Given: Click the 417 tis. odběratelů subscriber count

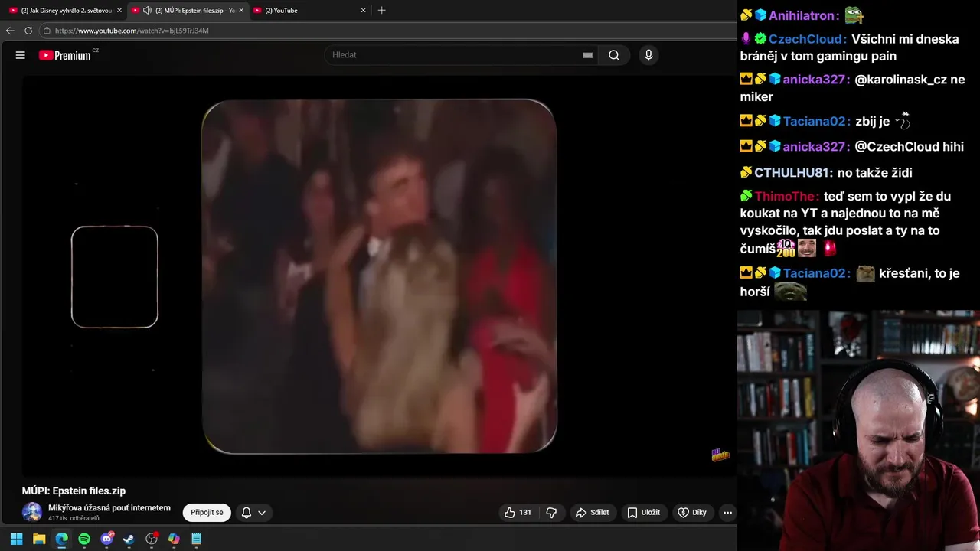Looking at the screenshot, I should [x=73, y=519].
